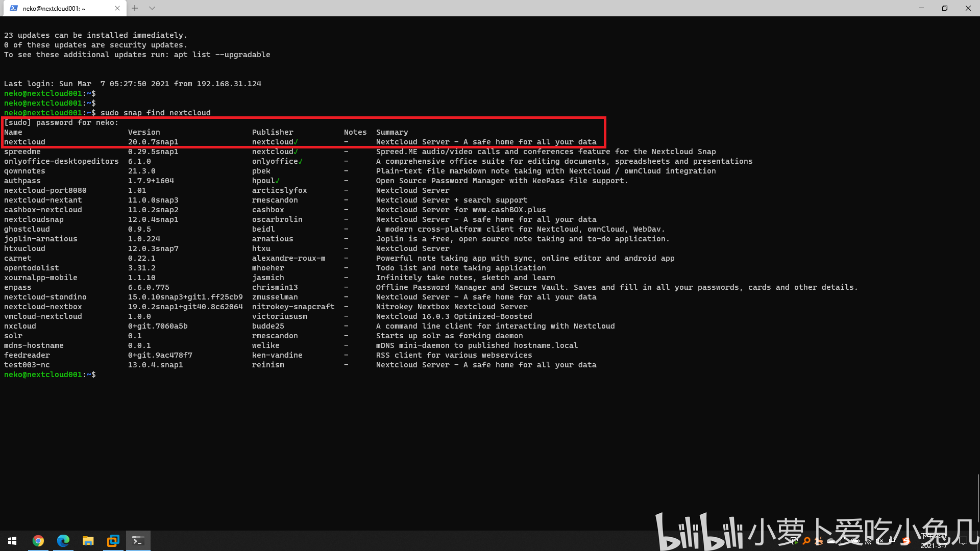
Task: Click publisher 'alexandre-roux-m'
Action: pyautogui.click(x=289, y=258)
